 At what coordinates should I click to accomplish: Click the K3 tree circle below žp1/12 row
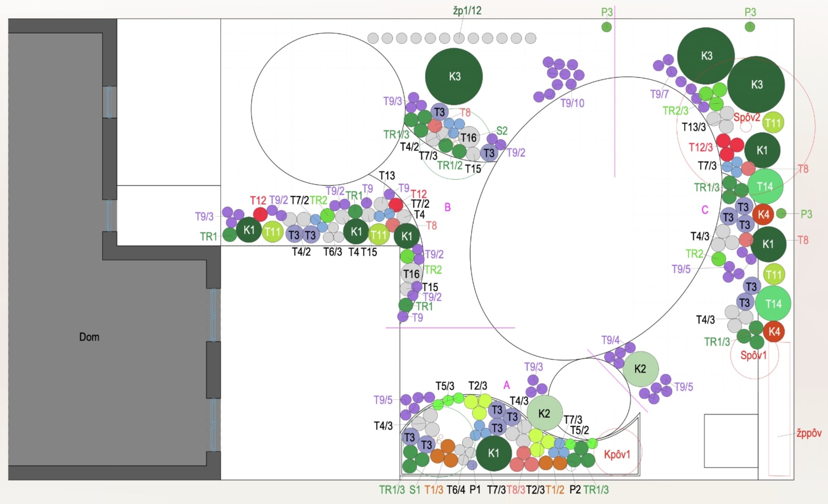click(x=454, y=76)
